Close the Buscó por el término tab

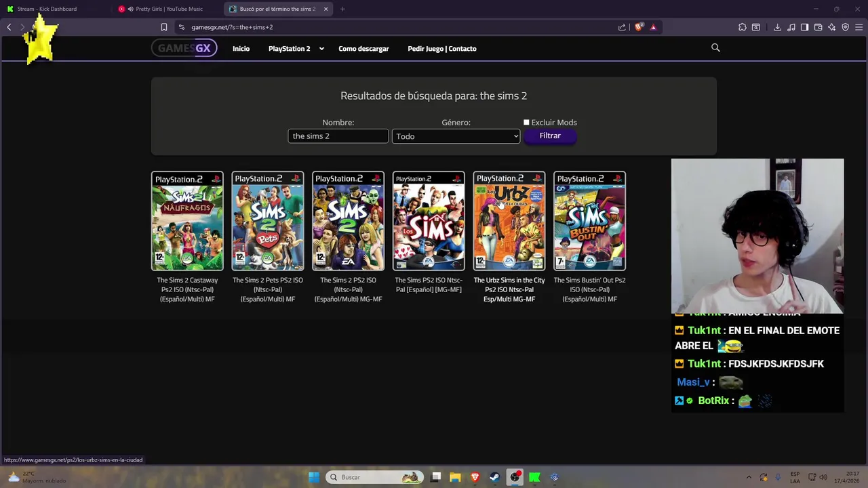(x=325, y=9)
